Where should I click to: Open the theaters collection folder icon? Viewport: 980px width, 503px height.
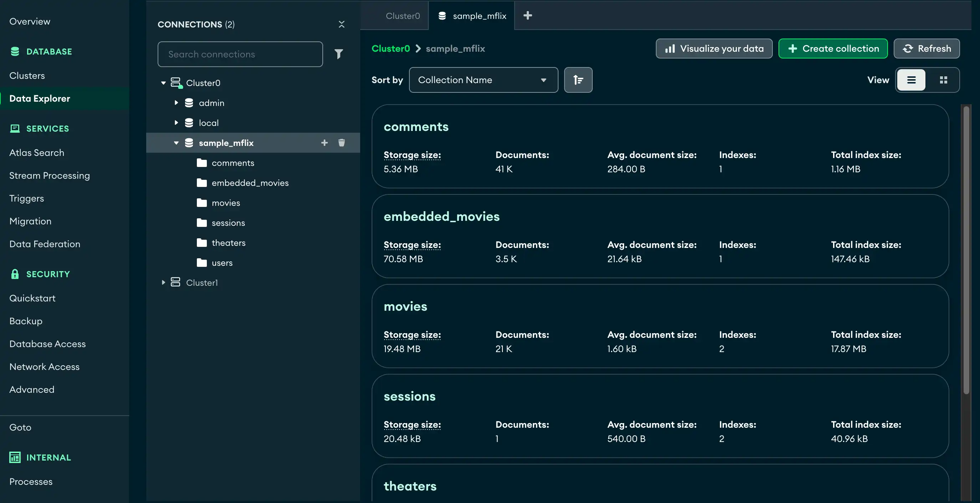[201, 242]
